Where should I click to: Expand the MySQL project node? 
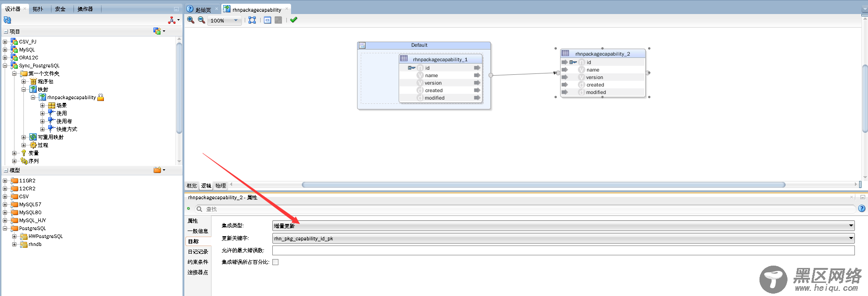(x=5, y=50)
